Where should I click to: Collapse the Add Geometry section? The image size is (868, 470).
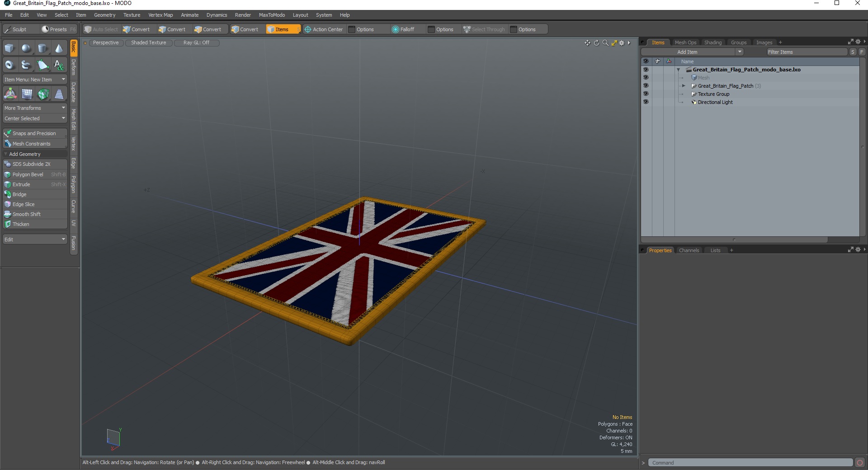coord(5,154)
